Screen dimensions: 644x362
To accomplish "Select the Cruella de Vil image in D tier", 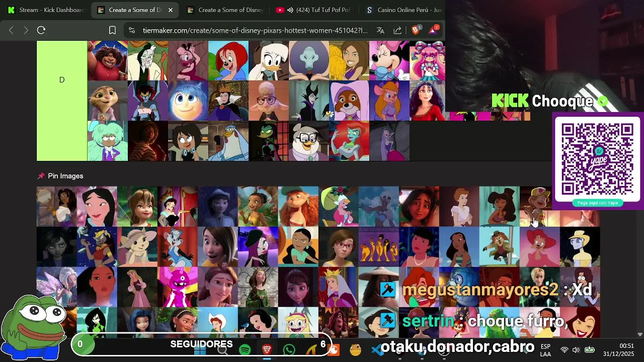I will (148, 60).
